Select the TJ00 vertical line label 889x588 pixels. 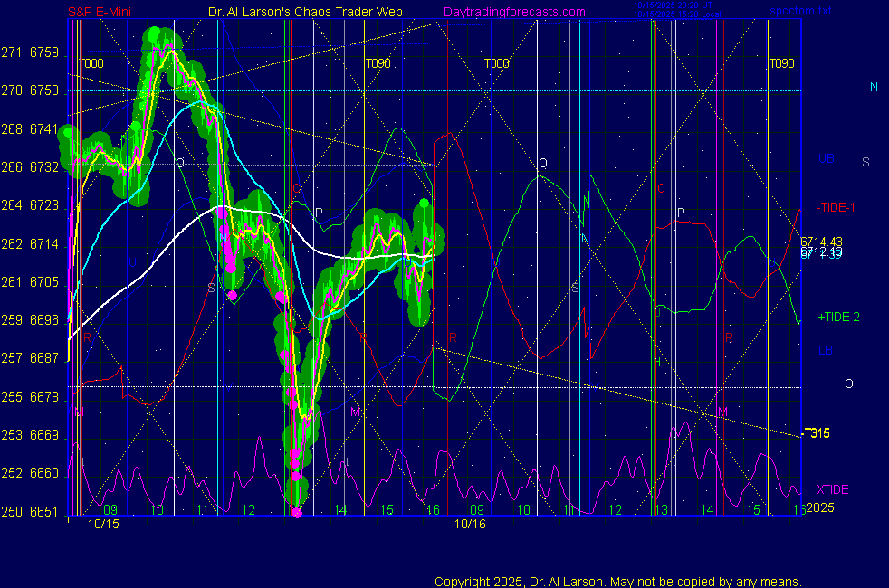[496, 64]
